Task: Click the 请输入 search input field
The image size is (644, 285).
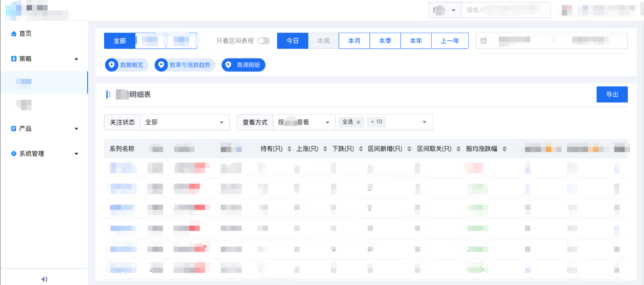Action: click(x=506, y=10)
